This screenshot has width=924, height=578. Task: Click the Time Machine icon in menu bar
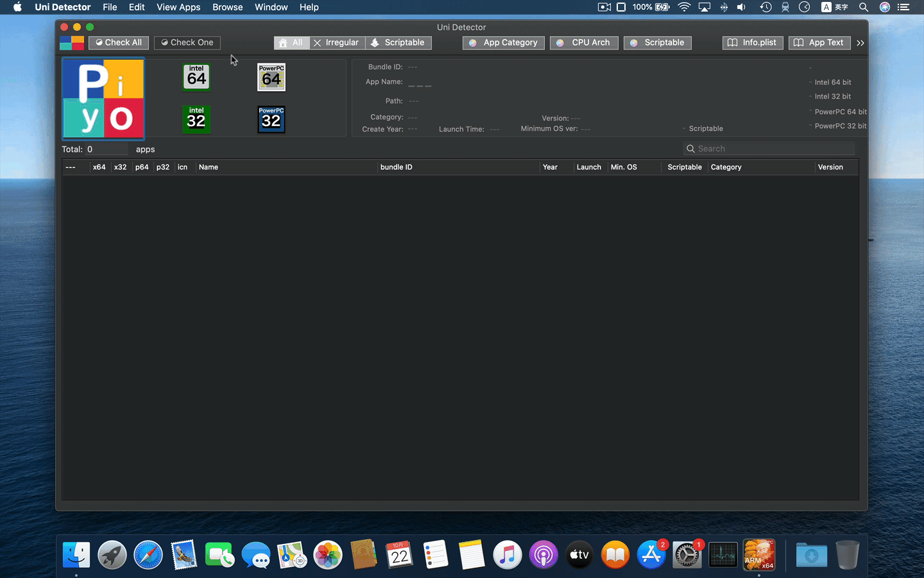pos(766,7)
